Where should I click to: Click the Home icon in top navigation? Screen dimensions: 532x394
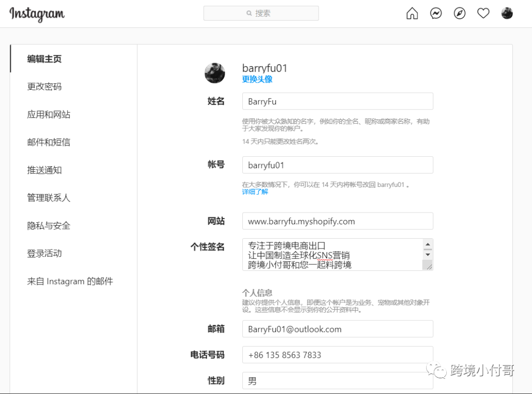coord(412,13)
